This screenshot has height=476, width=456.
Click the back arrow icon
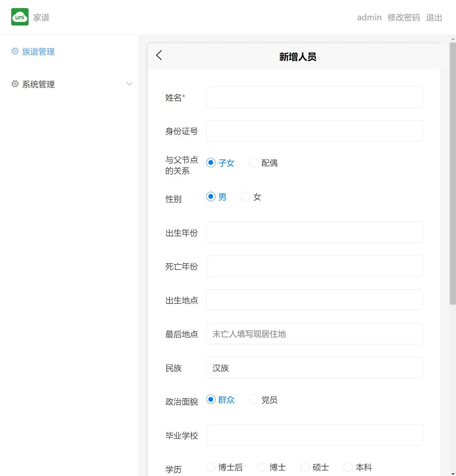point(159,55)
